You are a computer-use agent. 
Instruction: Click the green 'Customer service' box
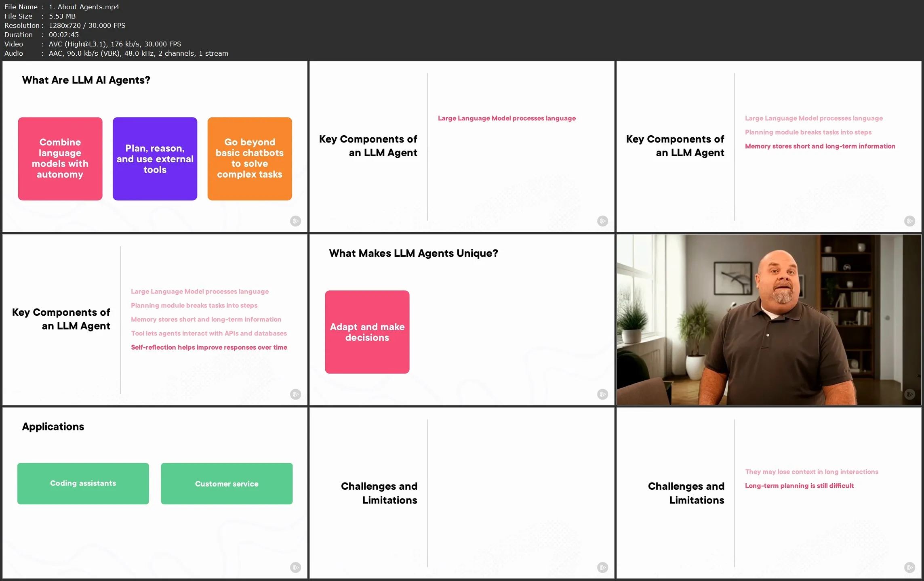[227, 484]
